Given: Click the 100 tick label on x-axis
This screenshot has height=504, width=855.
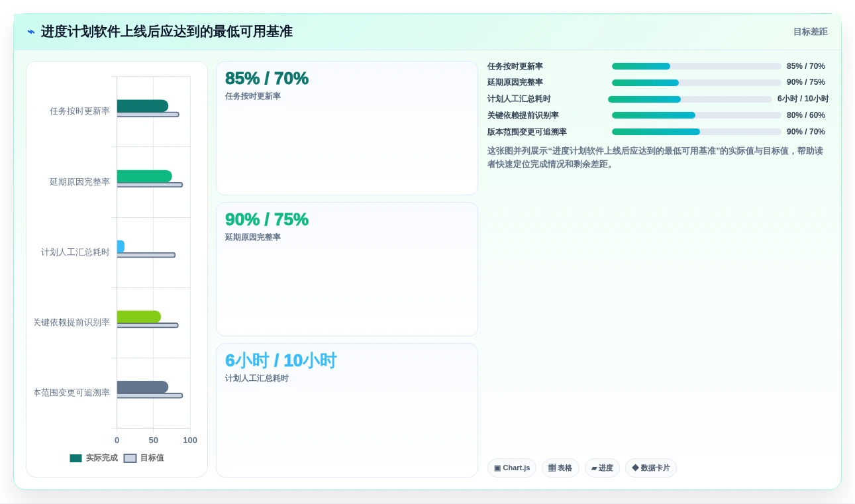Looking at the screenshot, I should [190, 440].
